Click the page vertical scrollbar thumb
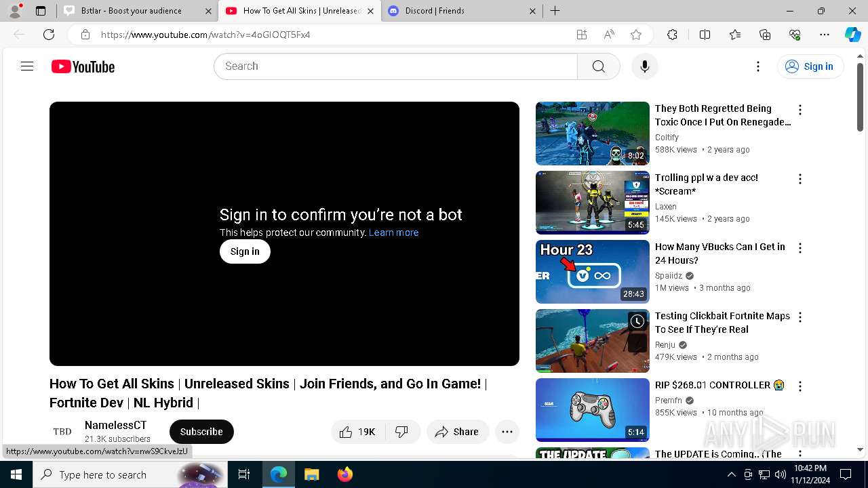 pos(860,97)
